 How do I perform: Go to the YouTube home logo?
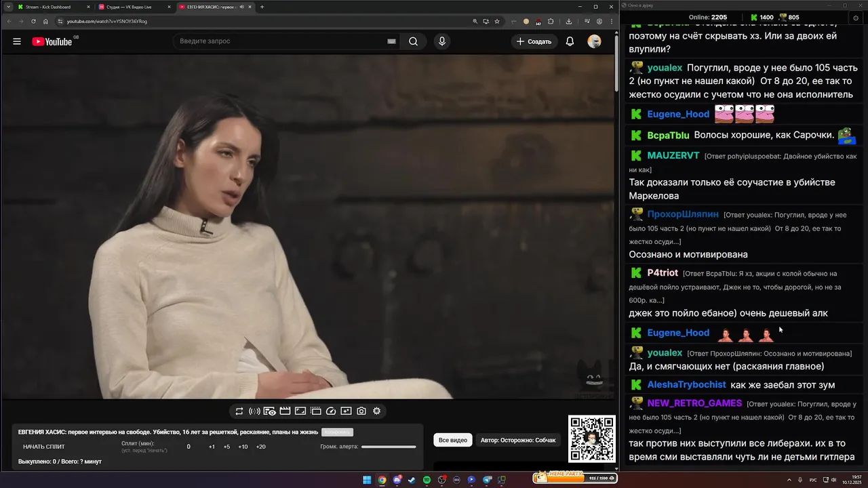[x=52, y=41]
